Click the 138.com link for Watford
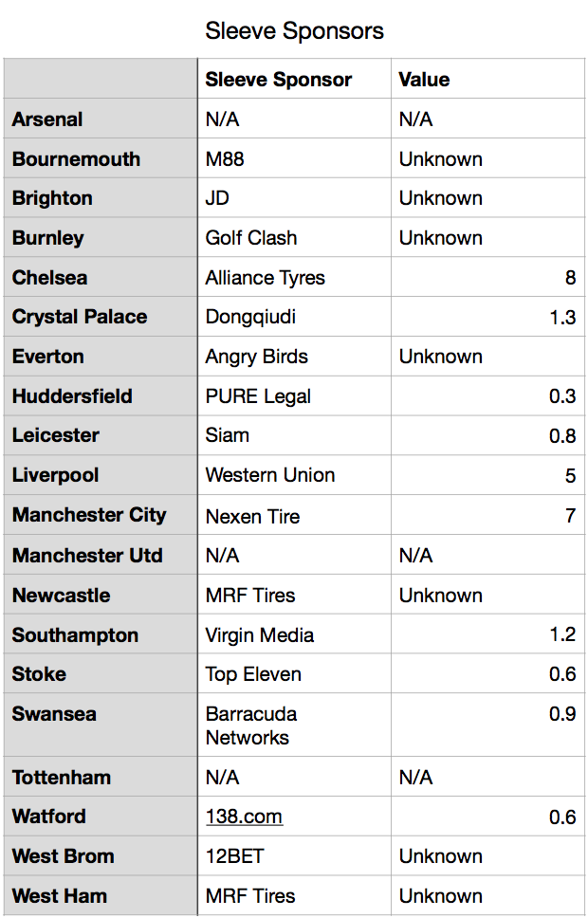This screenshot has width=588, height=918. pyautogui.click(x=244, y=817)
